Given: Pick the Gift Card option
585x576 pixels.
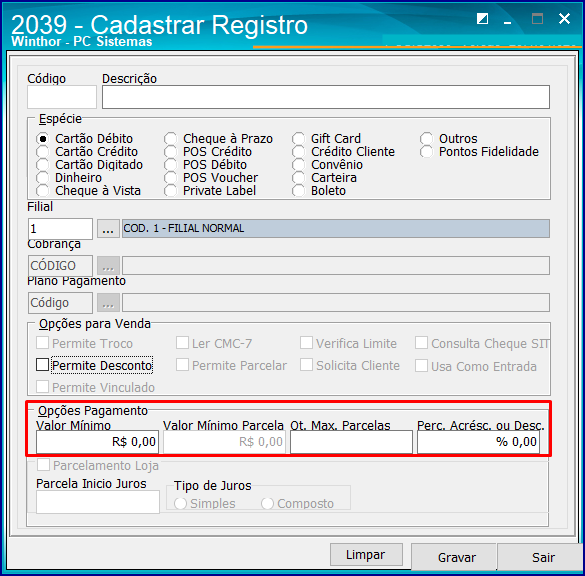Looking at the screenshot, I should click(298, 139).
